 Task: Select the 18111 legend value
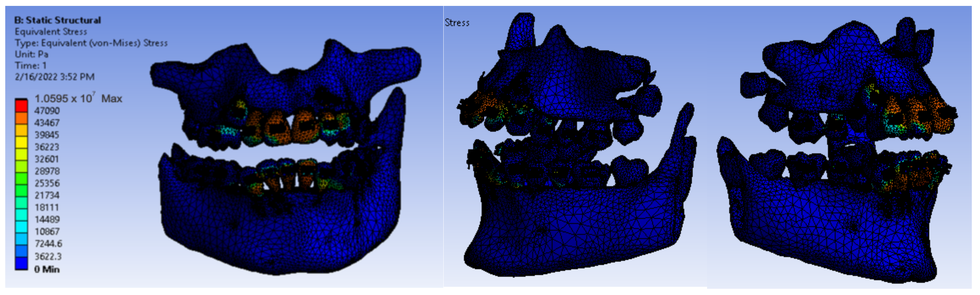[47, 207]
